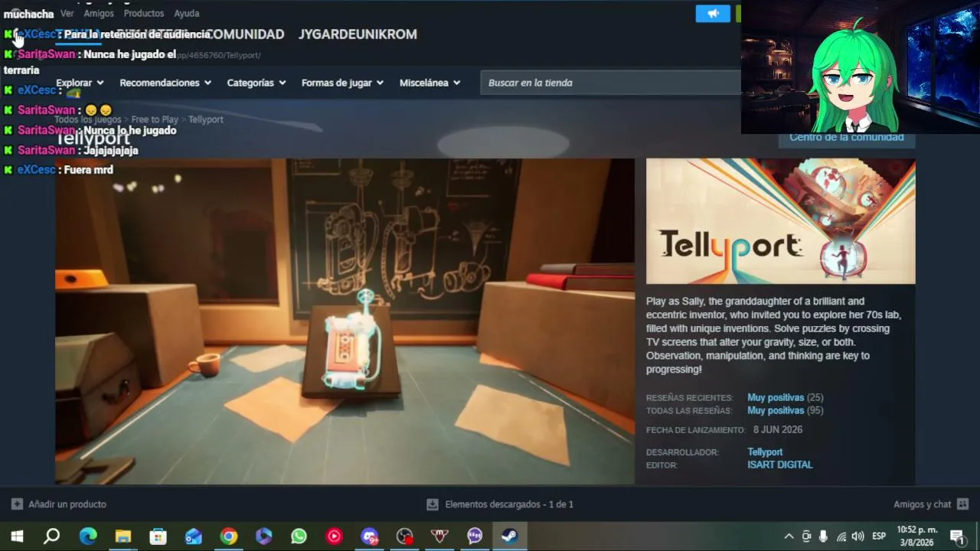This screenshot has width=980, height=551.
Task: Open the Windows notification center icon
Action: coord(957,536)
